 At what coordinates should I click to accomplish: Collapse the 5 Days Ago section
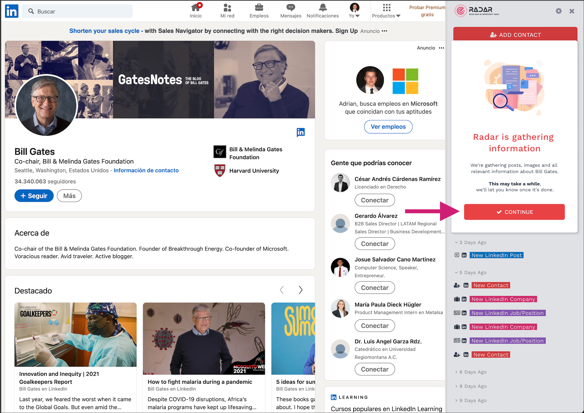[471, 273]
